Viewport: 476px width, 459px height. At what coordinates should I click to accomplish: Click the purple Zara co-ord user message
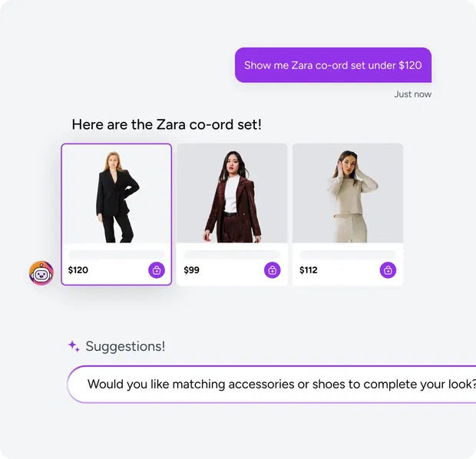pyautogui.click(x=333, y=65)
